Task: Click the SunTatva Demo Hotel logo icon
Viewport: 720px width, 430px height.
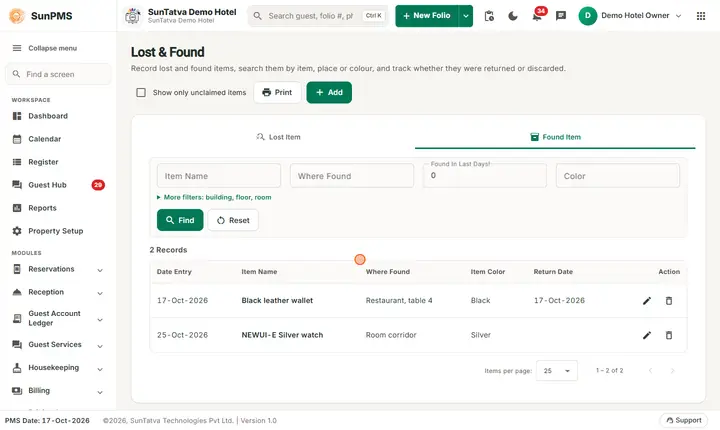Action: [133, 16]
